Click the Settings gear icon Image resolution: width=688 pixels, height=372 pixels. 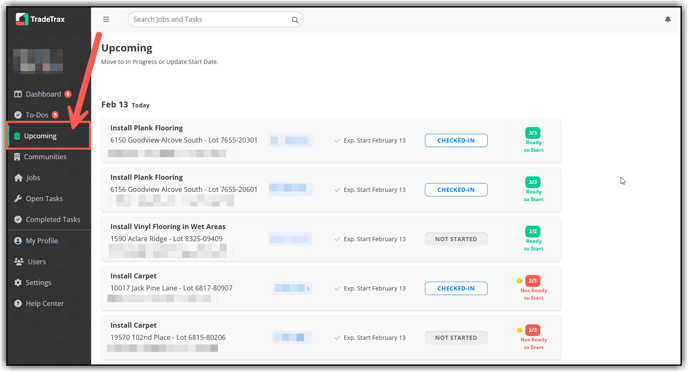click(18, 283)
